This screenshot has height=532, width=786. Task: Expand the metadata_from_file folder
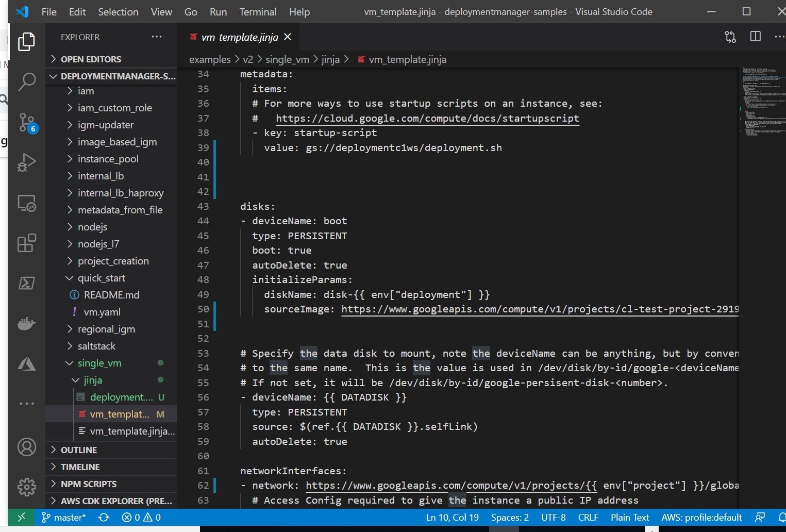click(x=111, y=210)
